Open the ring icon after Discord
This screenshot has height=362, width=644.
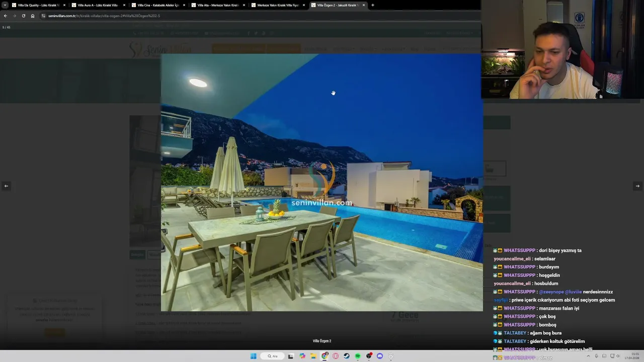pyautogui.click(x=391, y=356)
